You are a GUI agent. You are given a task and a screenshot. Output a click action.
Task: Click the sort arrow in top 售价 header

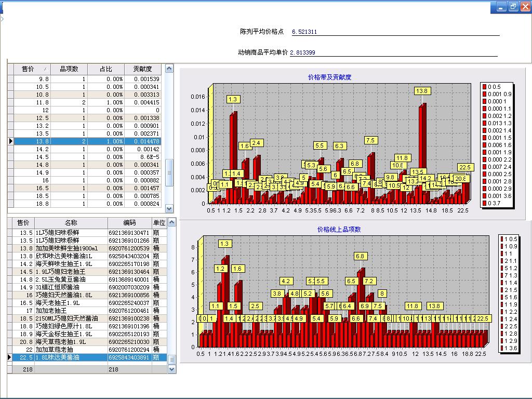click(x=45, y=69)
